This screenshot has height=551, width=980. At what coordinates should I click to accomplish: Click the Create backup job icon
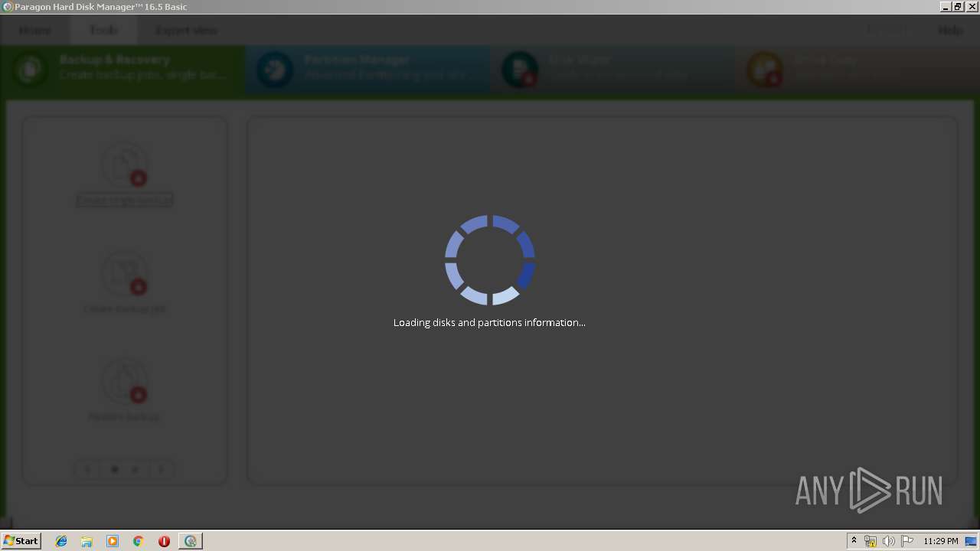(x=124, y=273)
